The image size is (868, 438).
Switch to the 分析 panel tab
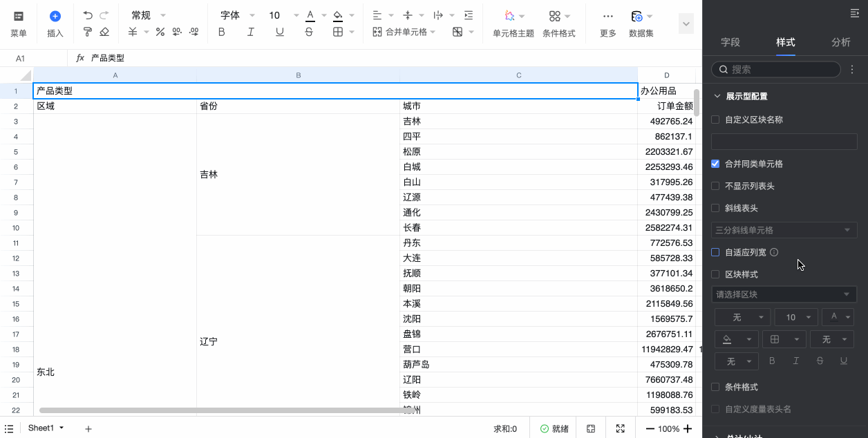(841, 42)
